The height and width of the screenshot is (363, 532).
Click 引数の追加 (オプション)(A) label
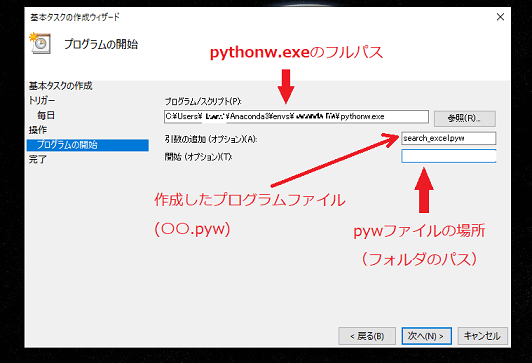click(x=211, y=139)
